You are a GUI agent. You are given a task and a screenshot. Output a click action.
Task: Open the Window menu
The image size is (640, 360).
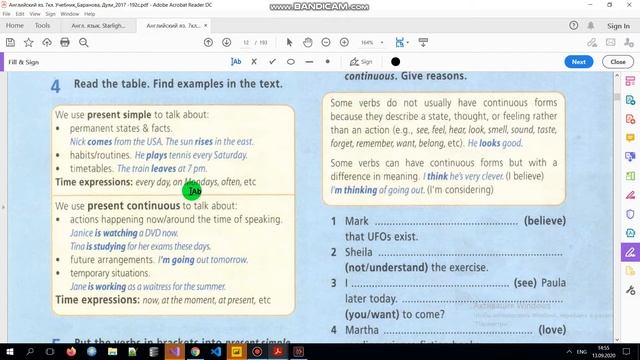tap(69, 14)
